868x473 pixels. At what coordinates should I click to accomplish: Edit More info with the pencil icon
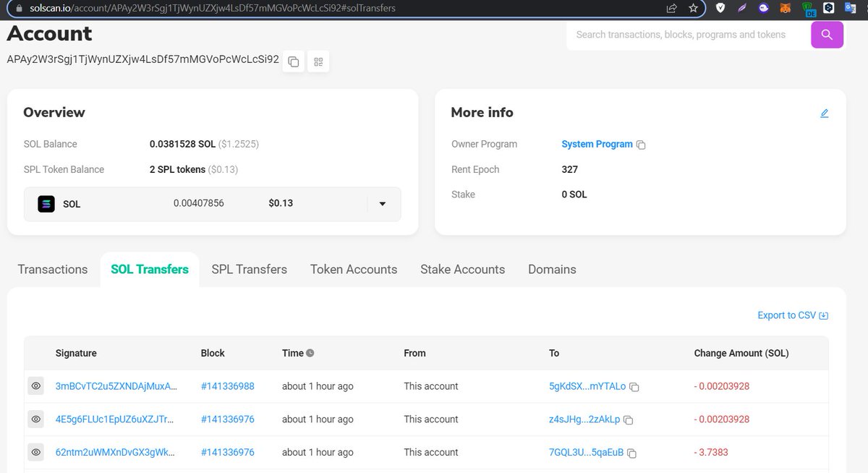(825, 113)
